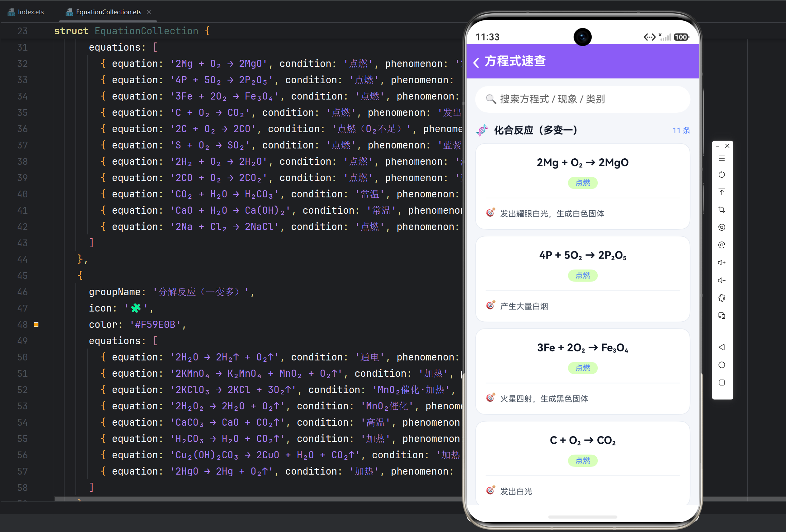Tap the emulator Recents square button
786x532 pixels.
[x=722, y=383]
